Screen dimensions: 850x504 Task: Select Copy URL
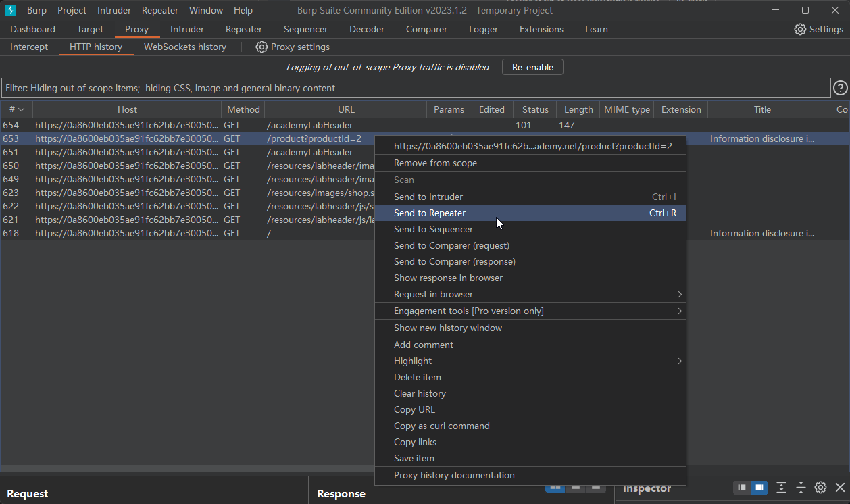pos(530,409)
